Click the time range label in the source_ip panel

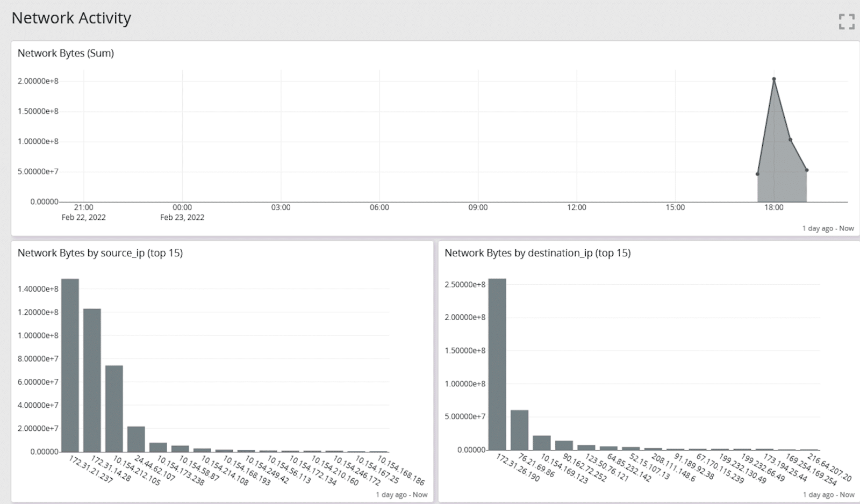(x=402, y=495)
